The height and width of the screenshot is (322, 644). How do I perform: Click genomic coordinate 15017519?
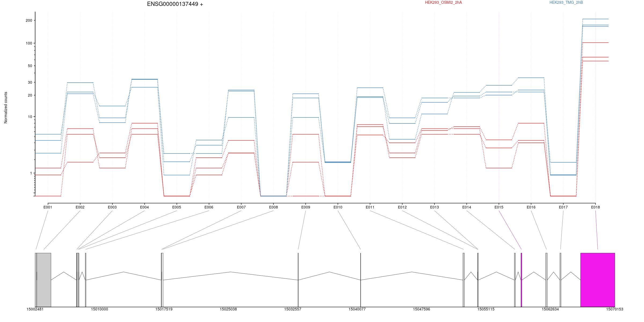pyautogui.click(x=164, y=309)
